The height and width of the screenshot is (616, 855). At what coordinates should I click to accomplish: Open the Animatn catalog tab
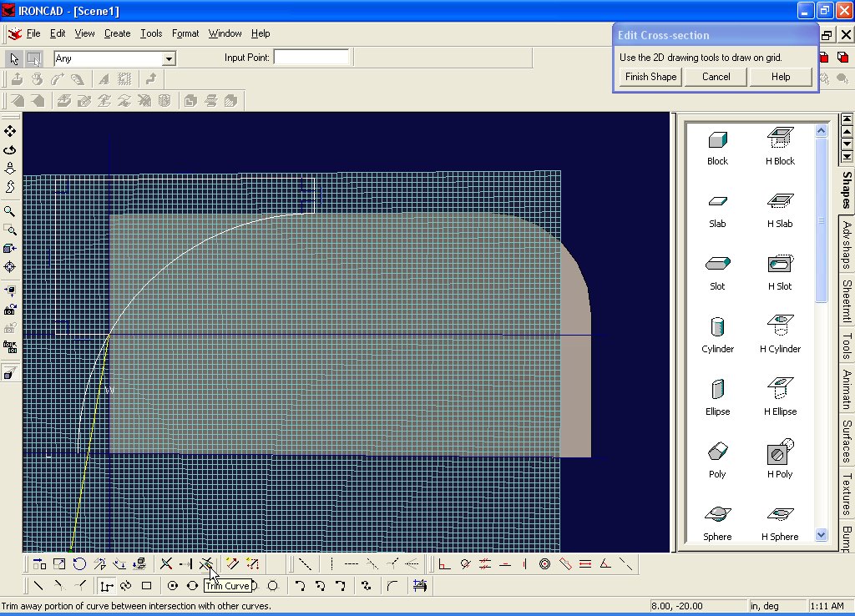(x=847, y=389)
